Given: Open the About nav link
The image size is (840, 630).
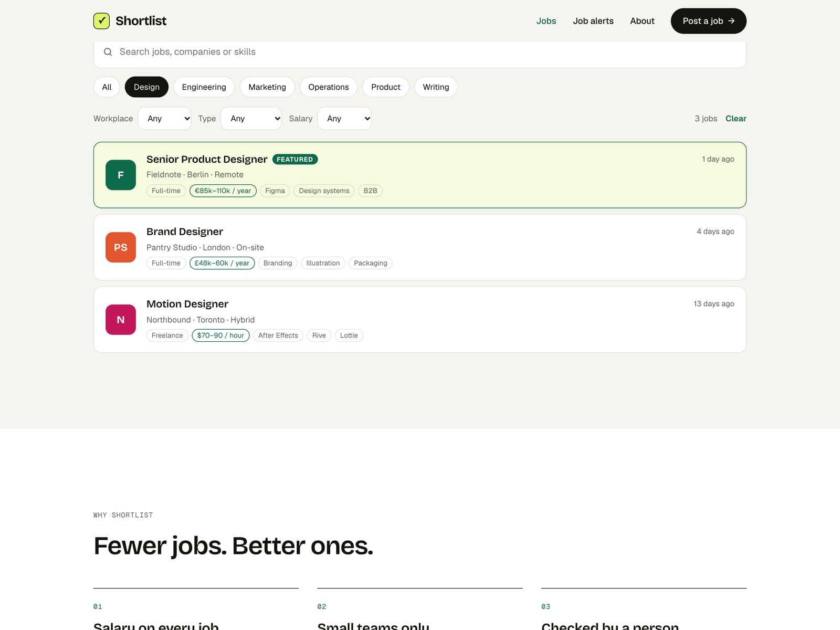Looking at the screenshot, I should click(642, 21).
